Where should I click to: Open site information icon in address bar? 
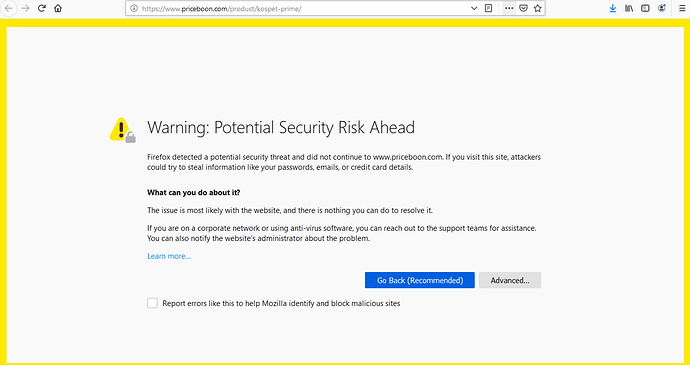[134, 8]
